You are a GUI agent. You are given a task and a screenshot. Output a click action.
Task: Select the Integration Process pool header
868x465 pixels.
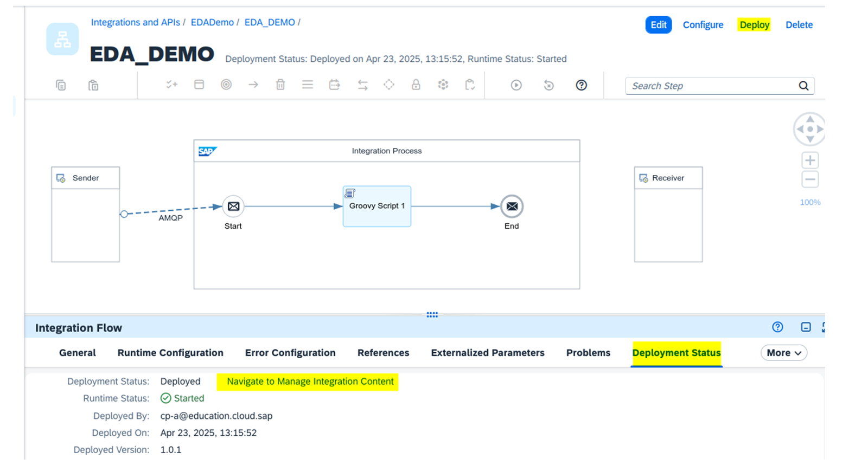pyautogui.click(x=387, y=151)
